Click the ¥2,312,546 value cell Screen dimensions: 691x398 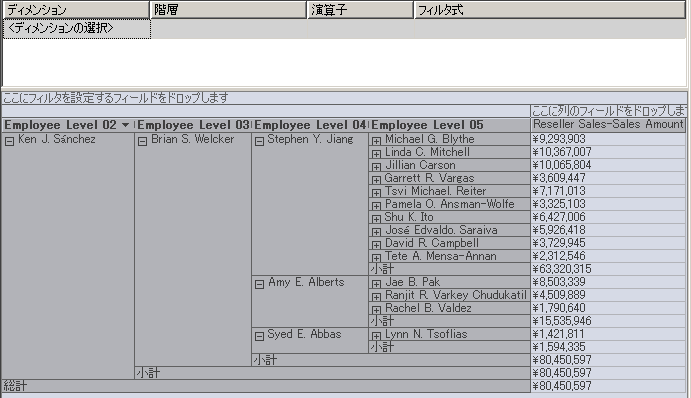(608, 256)
